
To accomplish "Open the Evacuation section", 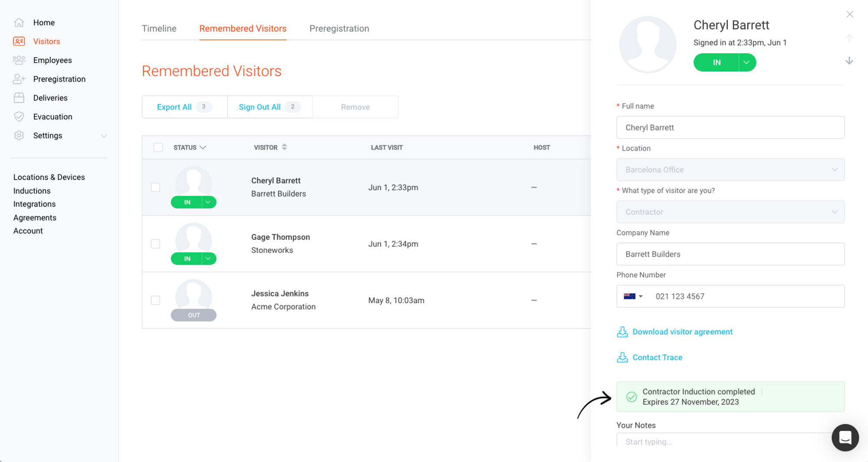I will [53, 116].
